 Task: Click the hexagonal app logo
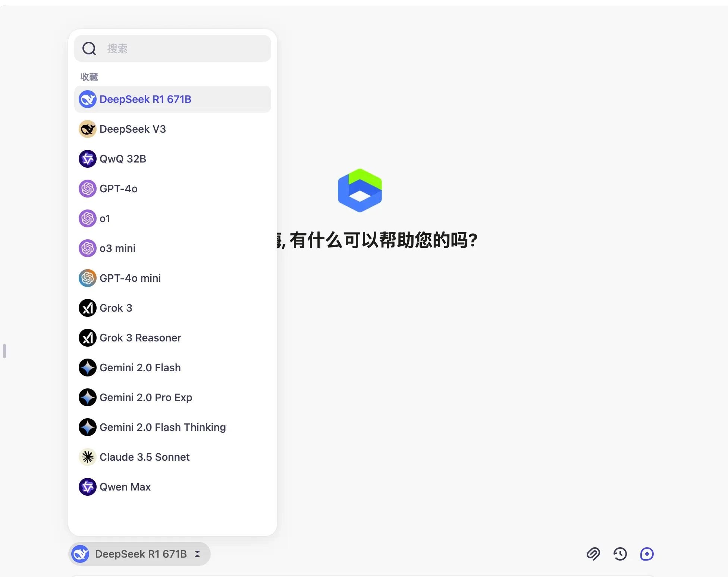click(x=360, y=190)
